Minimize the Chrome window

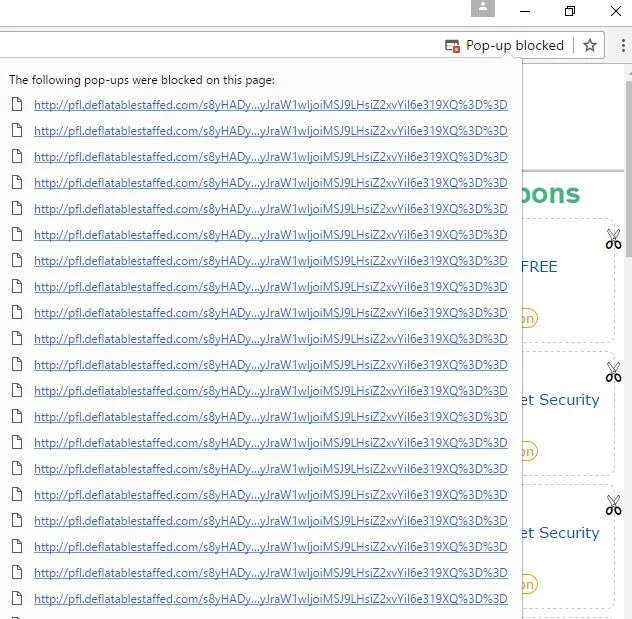coord(525,11)
